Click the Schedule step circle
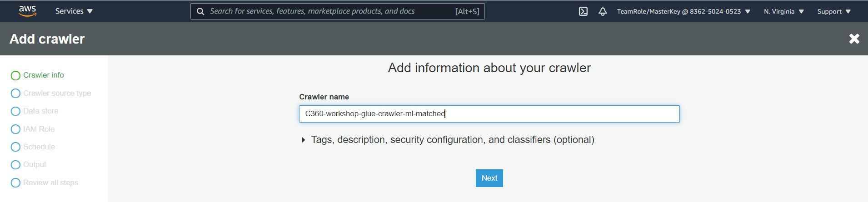The image size is (868, 202). click(15, 147)
